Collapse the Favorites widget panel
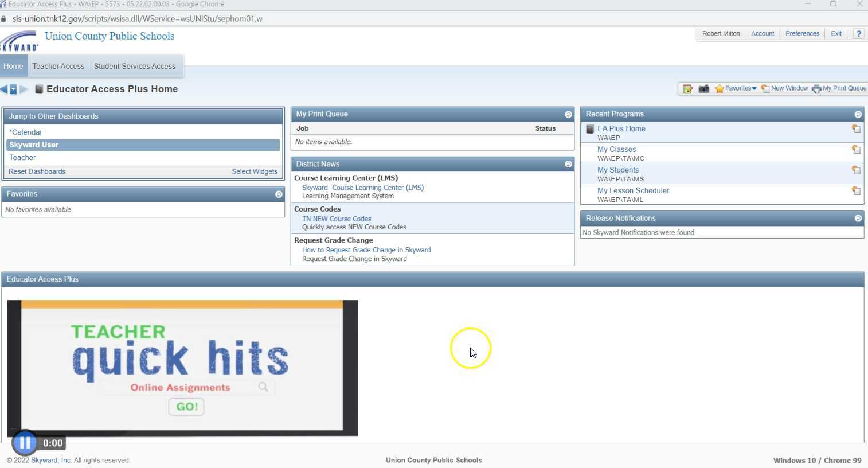Screen dimensions: 868x468 click(x=279, y=194)
